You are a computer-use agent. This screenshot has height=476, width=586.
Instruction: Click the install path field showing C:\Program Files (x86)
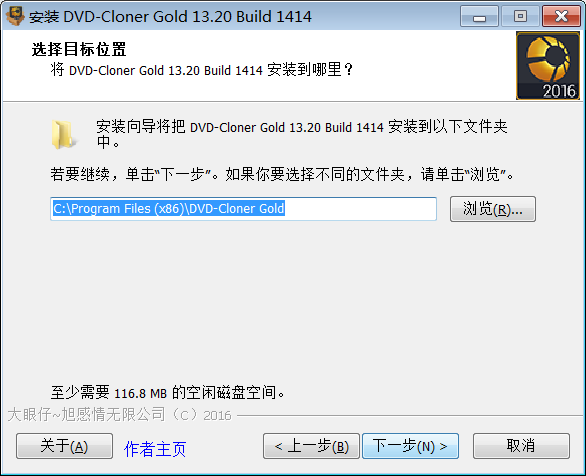(243, 209)
